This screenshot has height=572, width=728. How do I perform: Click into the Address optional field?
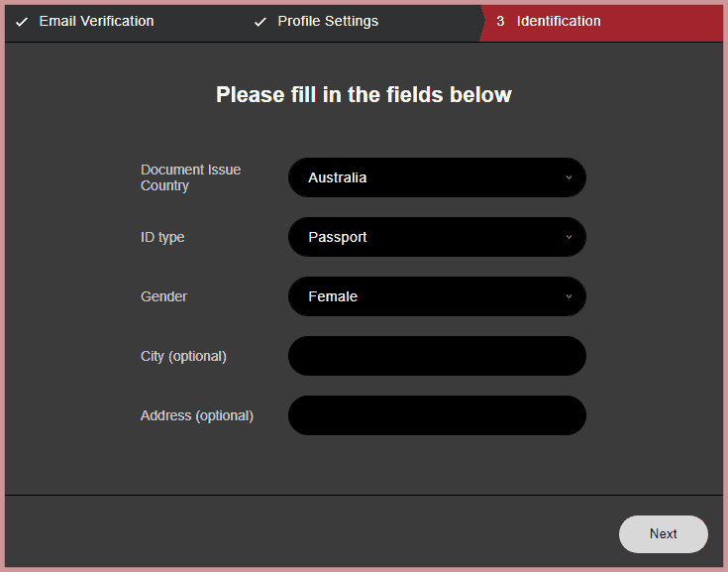[x=437, y=415]
